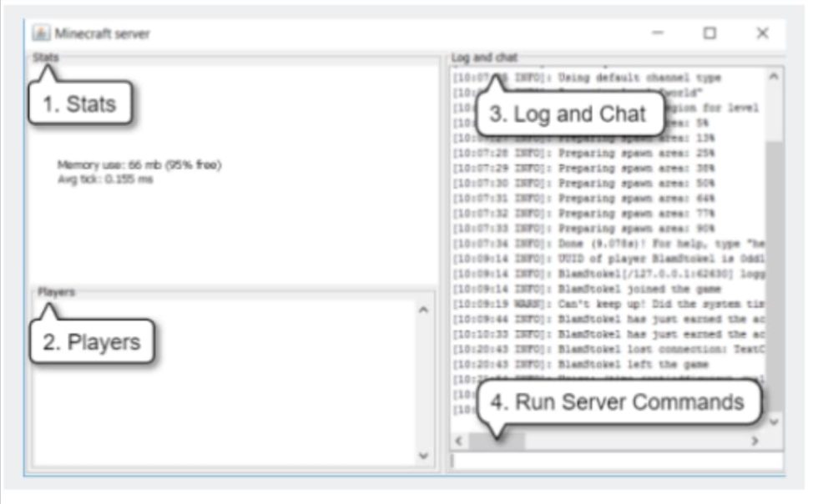Viewport: 818px width, 504px height.
Task: Click the 10:09:44 "has just earned" log line
Action: point(608,320)
